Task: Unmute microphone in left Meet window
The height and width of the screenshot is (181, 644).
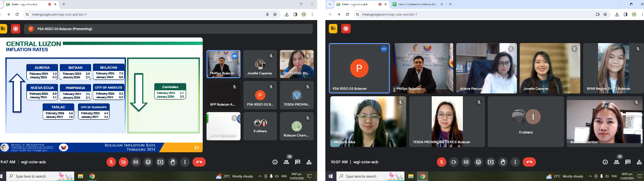Action: [x=111, y=162]
